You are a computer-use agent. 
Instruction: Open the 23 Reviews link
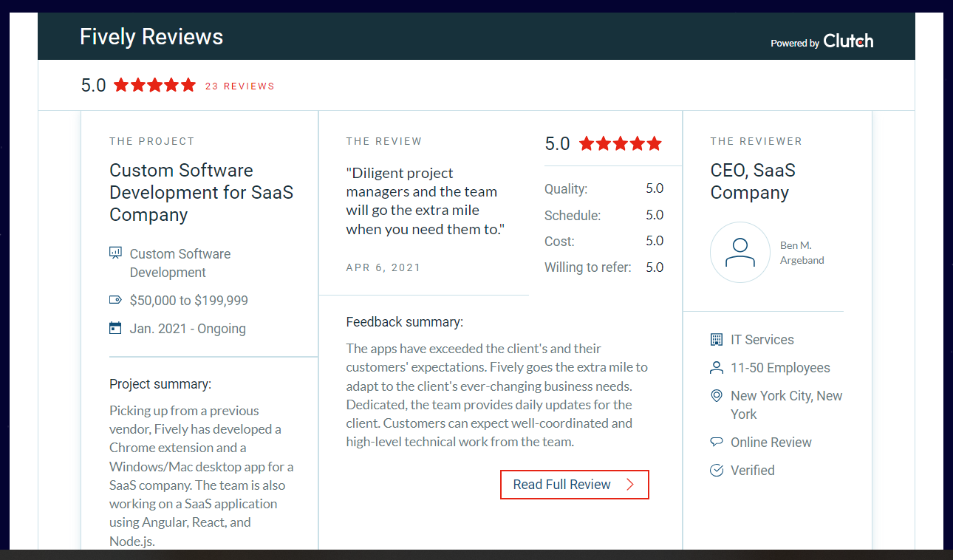pyautogui.click(x=239, y=86)
